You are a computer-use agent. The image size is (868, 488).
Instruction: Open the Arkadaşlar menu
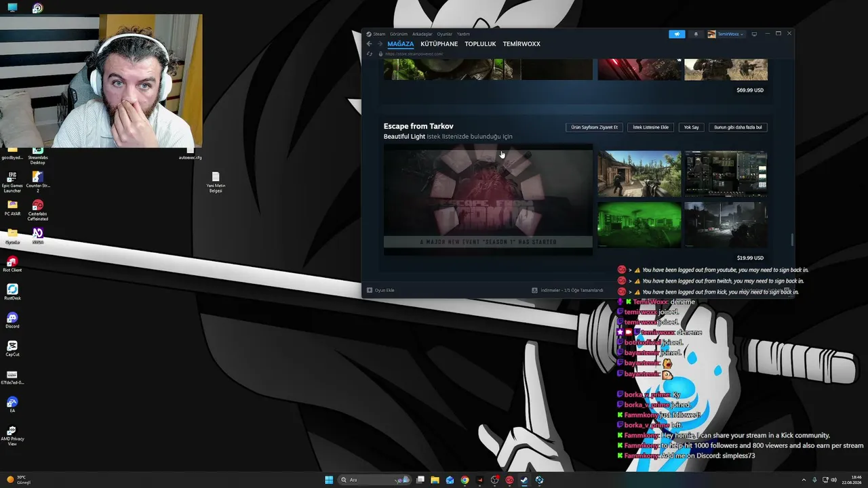[422, 34]
